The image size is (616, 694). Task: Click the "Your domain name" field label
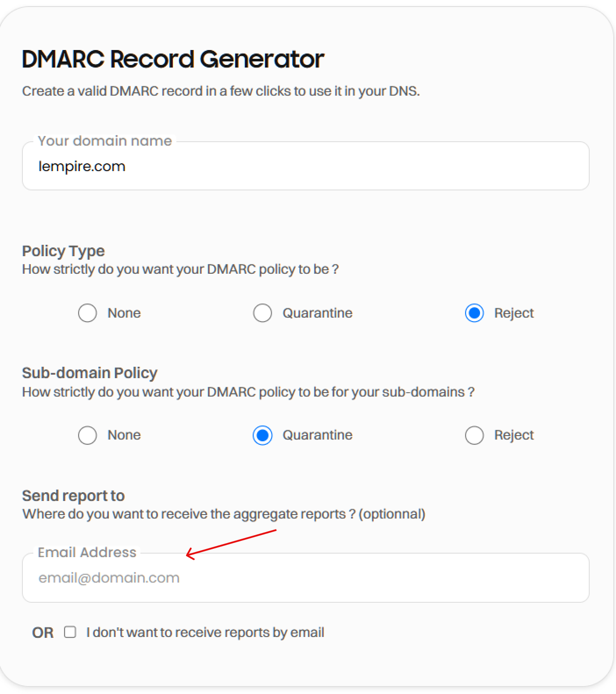point(104,141)
